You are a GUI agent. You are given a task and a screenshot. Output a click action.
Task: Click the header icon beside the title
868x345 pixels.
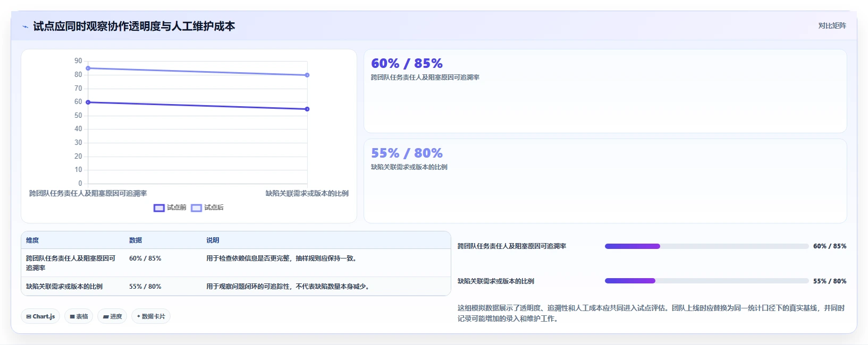tap(25, 27)
